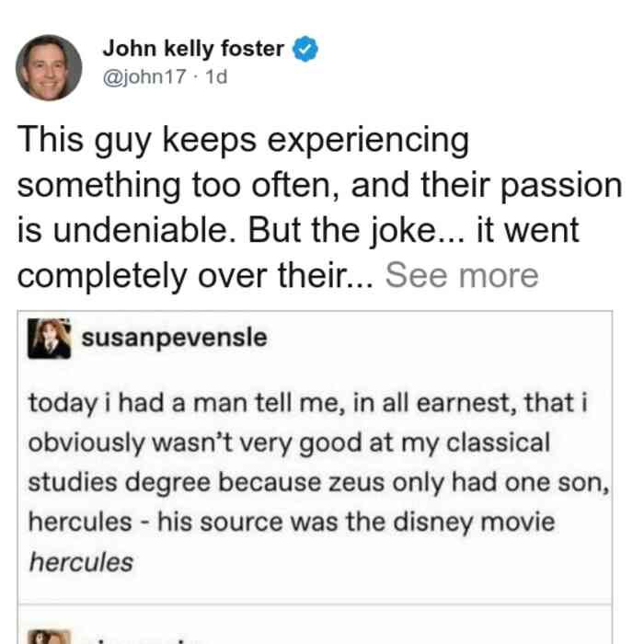Click the divider below the susanpevensle post

(315, 604)
